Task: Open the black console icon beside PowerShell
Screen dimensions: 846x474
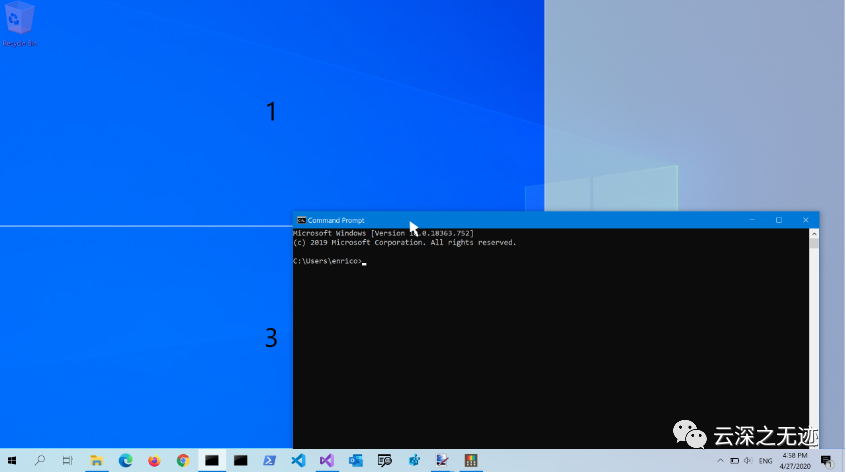Action: [x=241, y=461]
